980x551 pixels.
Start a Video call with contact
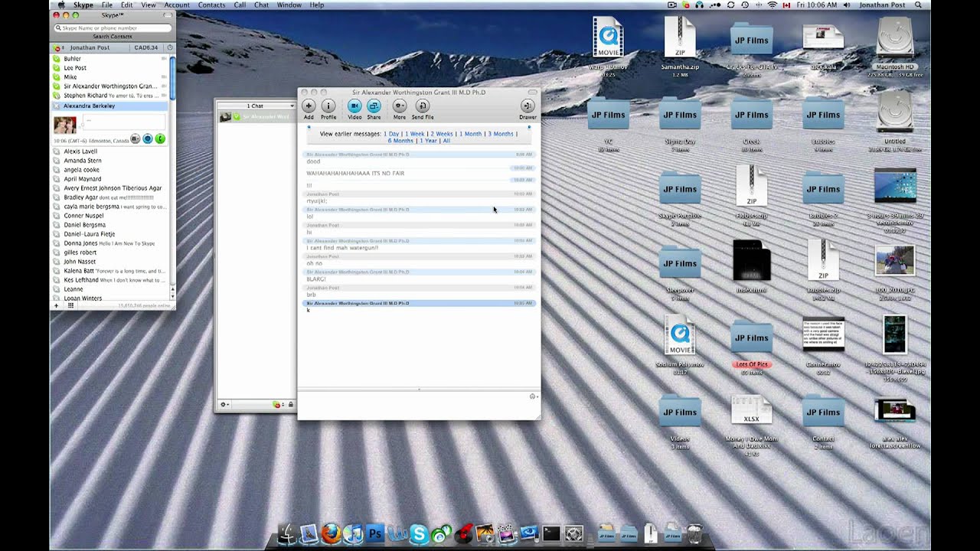click(354, 106)
